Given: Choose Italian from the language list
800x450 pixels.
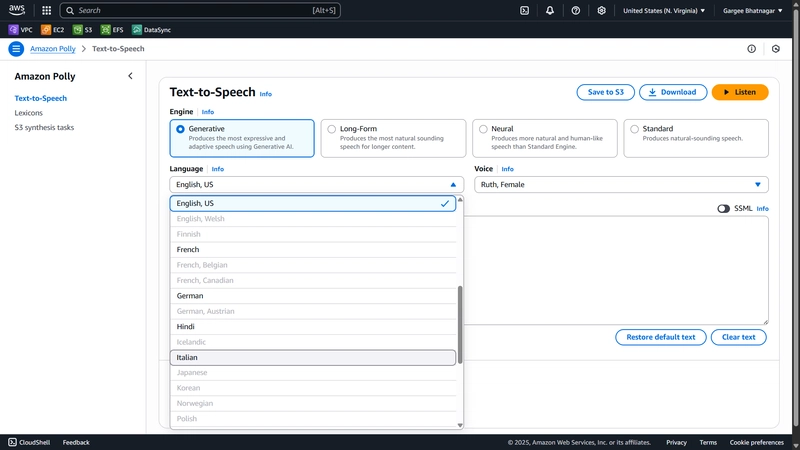Looking at the screenshot, I should [x=313, y=358].
